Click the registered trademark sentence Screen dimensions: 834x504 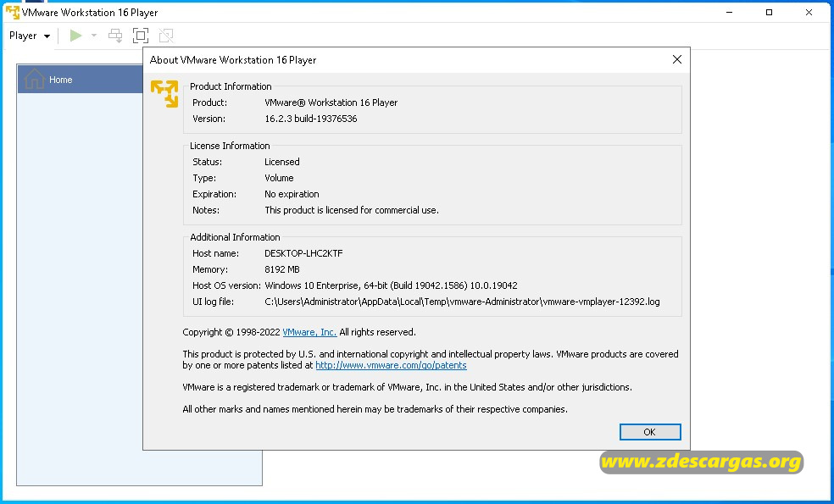[408, 388]
